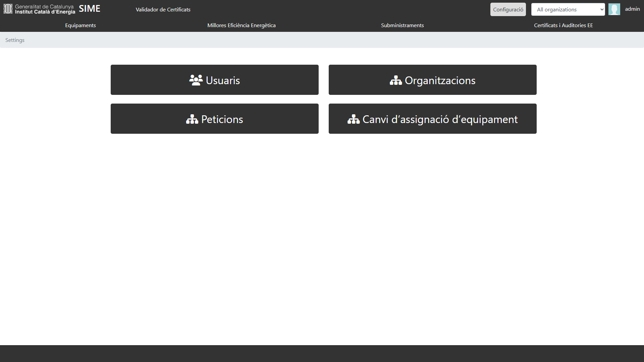Click the users group icon beside Usuaris
Image resolution: width=644 pixels, height=362 pixels.
(x=196, y=80)
